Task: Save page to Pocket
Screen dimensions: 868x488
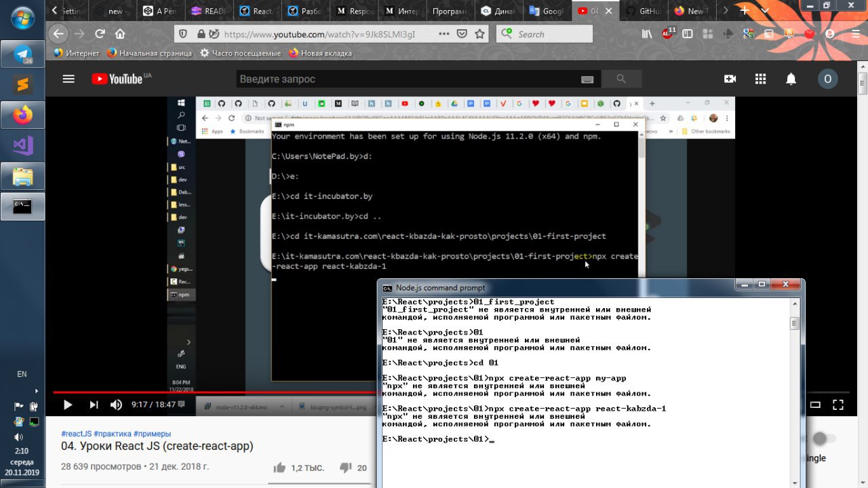Action: coord(462,34)
